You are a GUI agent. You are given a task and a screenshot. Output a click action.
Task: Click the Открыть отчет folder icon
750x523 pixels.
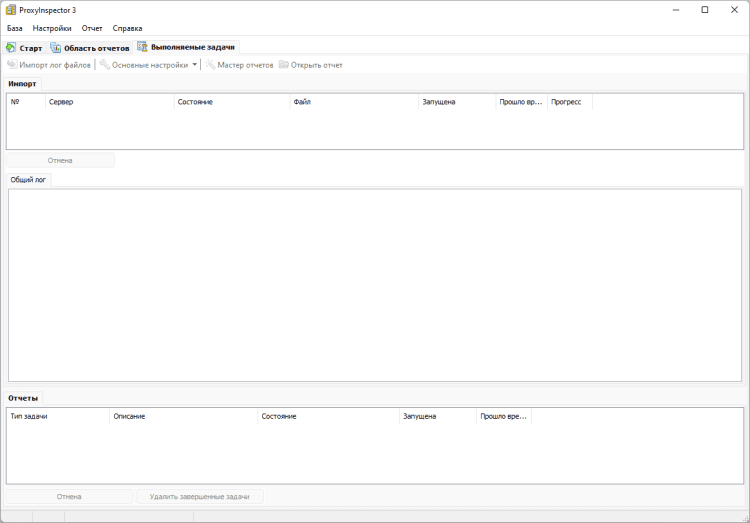[284, 65]
